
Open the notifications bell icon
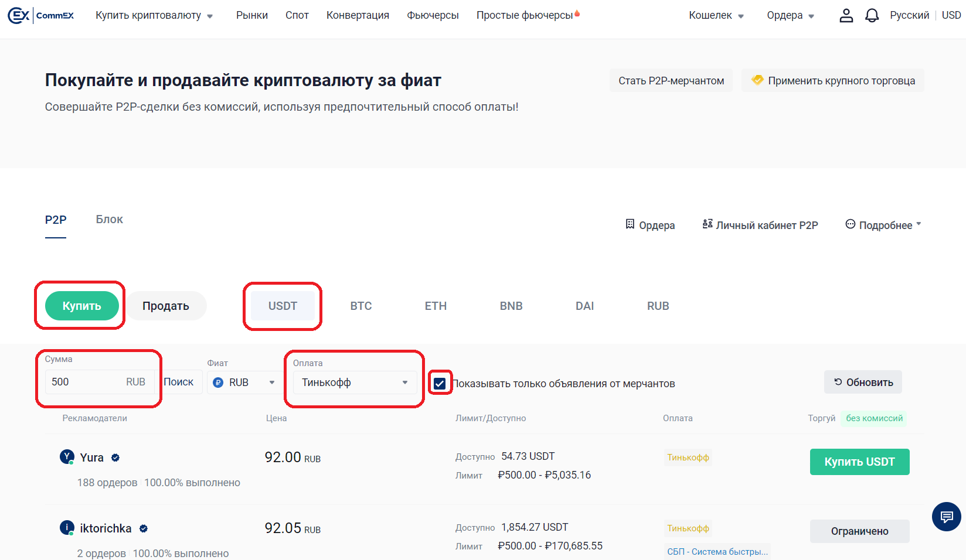(872, 15)
